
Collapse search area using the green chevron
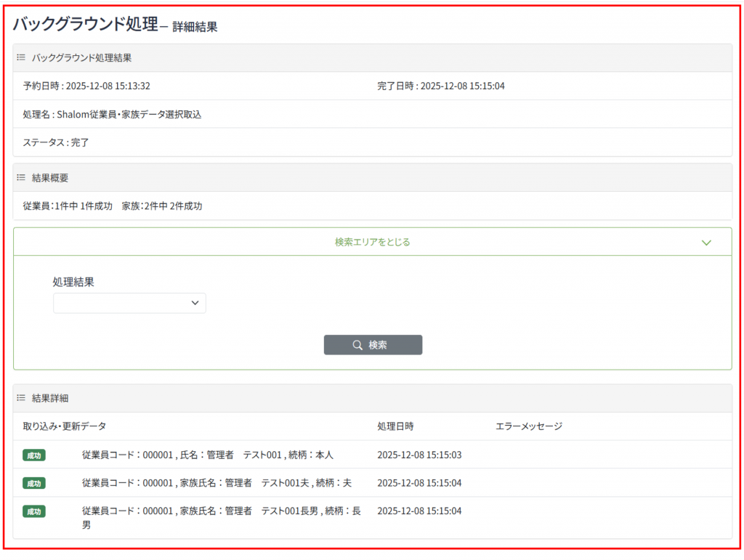click(x=706, y=243)
